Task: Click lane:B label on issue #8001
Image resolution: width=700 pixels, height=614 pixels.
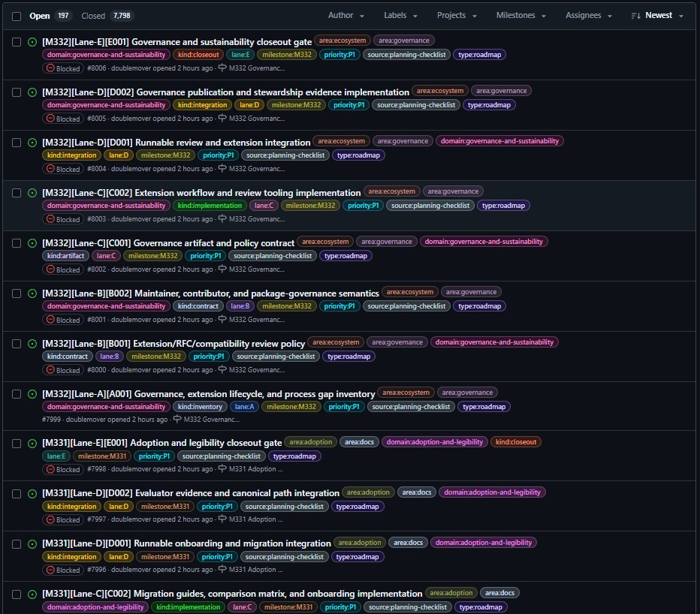Action: point(240,306)
